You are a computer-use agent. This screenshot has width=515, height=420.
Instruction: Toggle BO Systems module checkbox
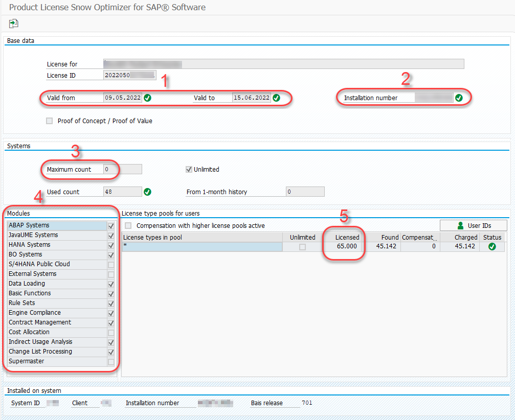pos(111,255)
